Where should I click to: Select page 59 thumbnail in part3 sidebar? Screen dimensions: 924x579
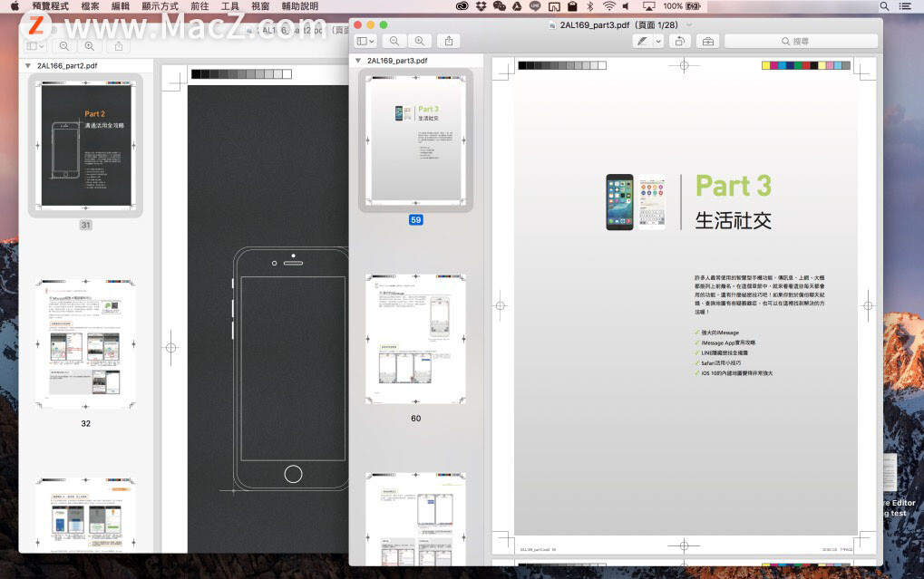pyautogui.click(x=415, y=140)
